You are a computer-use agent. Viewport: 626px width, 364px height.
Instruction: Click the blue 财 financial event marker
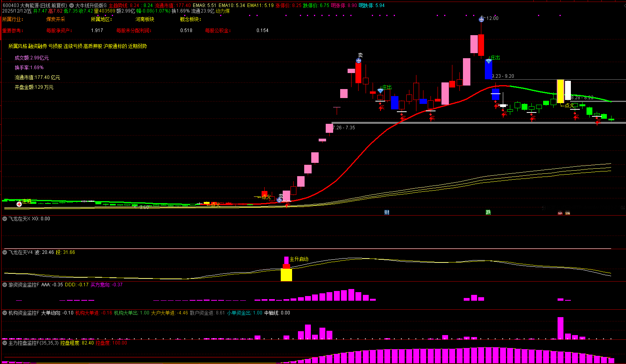point(387,212)
